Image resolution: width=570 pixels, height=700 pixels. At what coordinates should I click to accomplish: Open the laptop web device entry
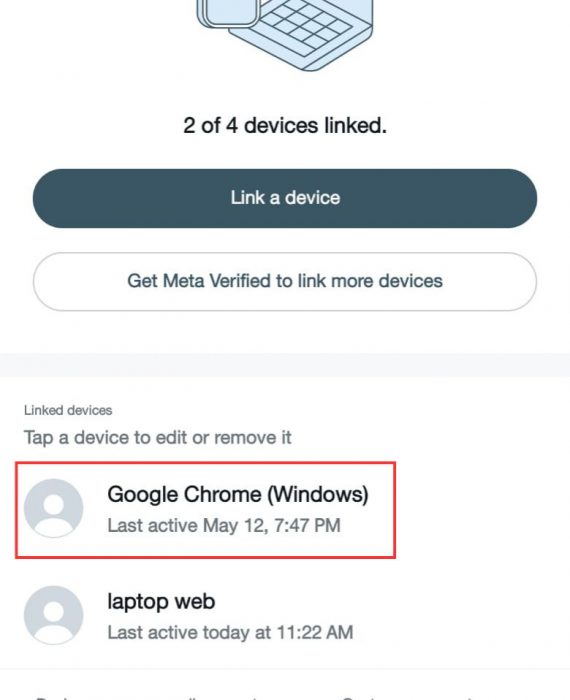pos(285,616)
